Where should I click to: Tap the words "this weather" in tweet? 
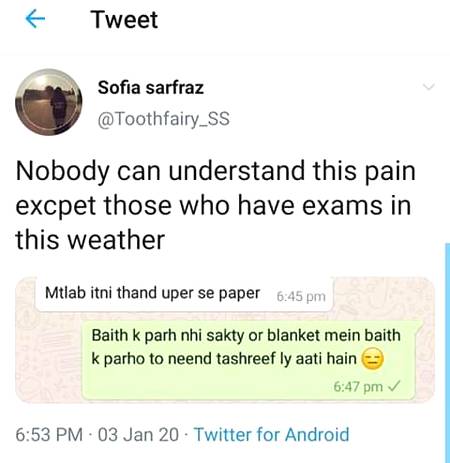90,240
